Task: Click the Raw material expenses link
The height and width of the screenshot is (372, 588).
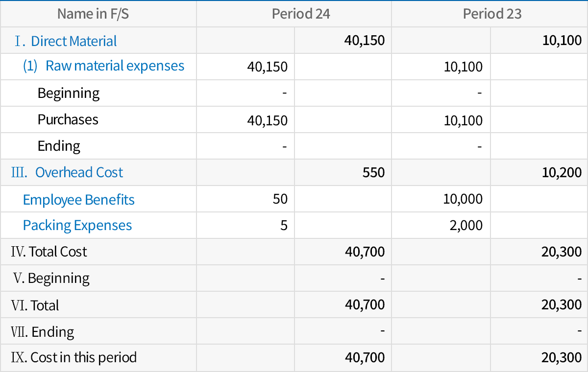Action: pyautogui.click(x=115, y=66)
